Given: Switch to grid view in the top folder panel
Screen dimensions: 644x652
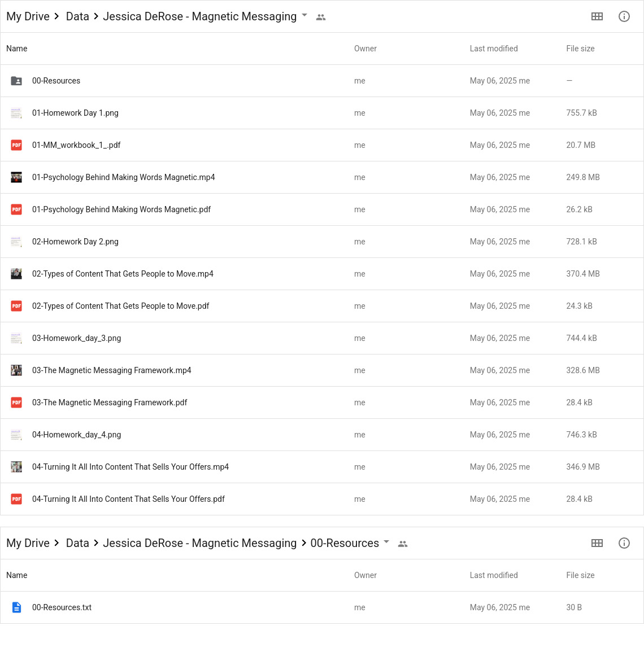Looking at the screenshot, I should pos(597,16).
